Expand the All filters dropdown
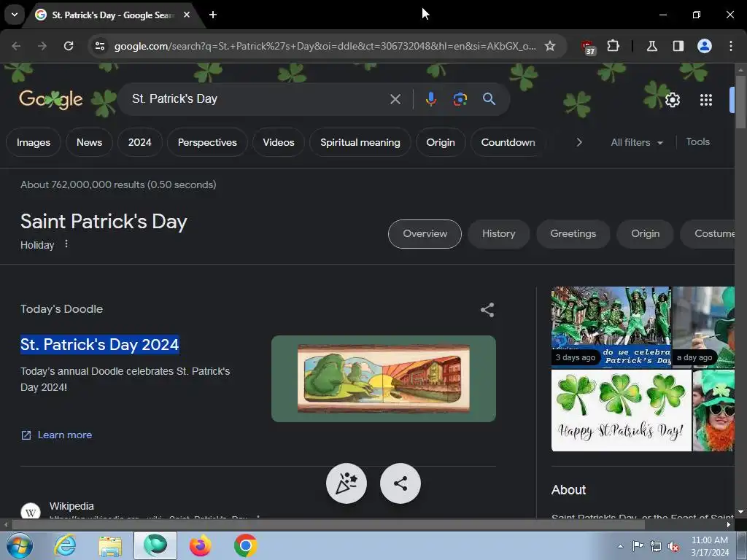Viewport: 747px width, 560px height. [637, 142]
